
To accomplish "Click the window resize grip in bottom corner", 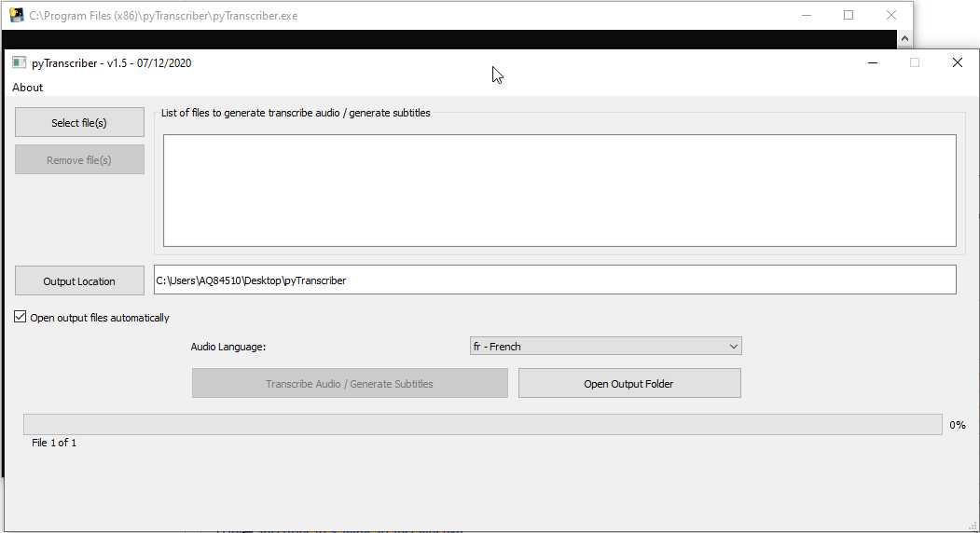I will tap(973, 526).
